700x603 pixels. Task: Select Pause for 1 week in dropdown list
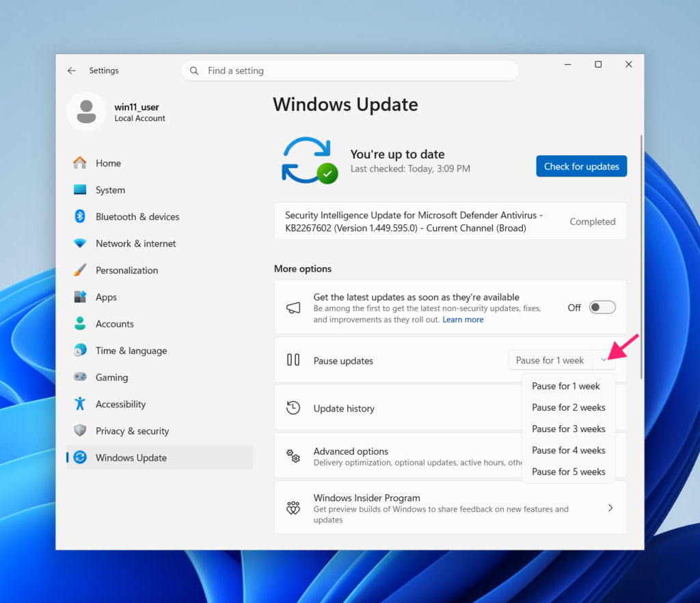tap(568, 386)
